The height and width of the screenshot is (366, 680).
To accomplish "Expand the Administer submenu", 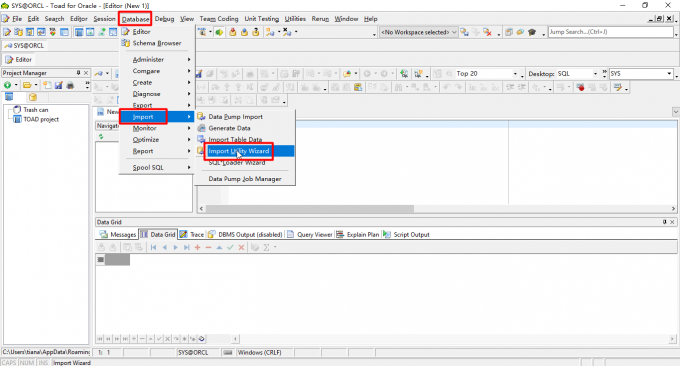I will pos(157,59).
